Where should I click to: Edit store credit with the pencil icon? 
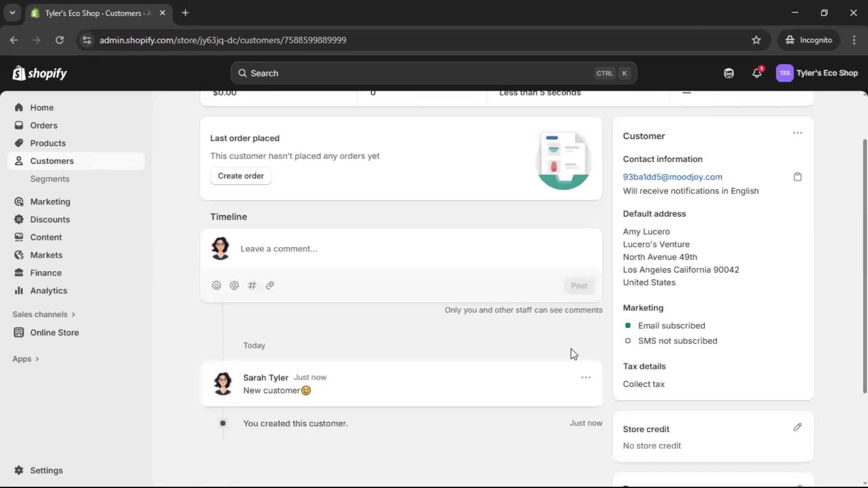coord(797,428)
